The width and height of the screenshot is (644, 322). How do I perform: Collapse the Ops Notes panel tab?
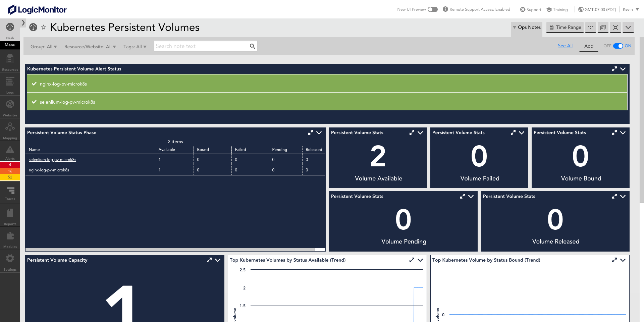pyautogui.click(x=527, y=27)
